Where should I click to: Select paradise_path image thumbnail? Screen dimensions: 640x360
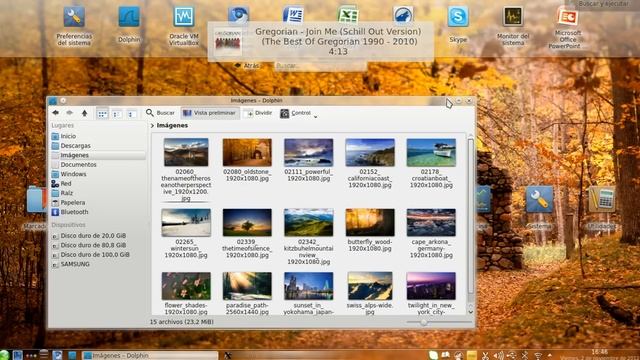(x=247, y=286)
